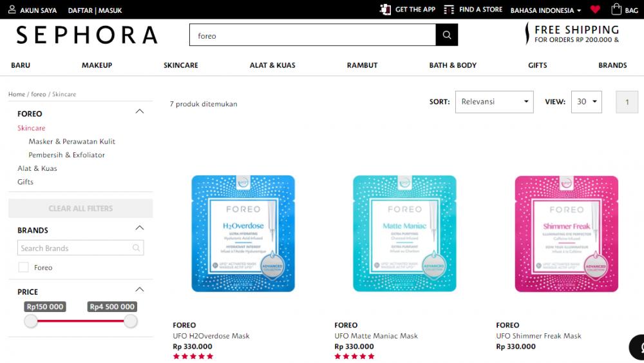The height and width of the screenshot is (363, 644).
Task: Click the brand search magnifier icon
Action: pos(136,248)
